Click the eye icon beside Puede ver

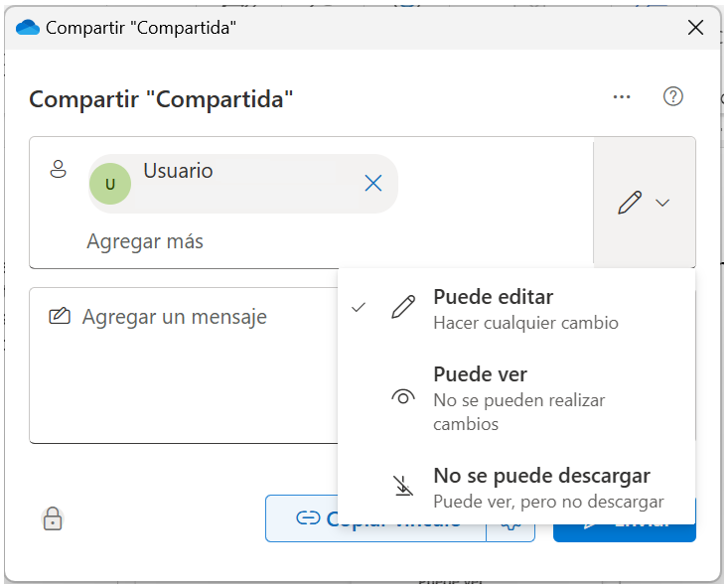(403, 397)
